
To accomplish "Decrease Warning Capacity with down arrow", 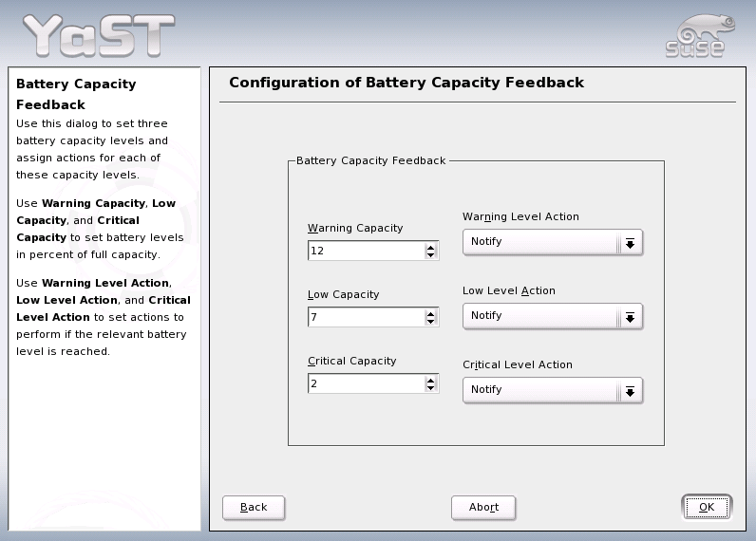I will [x=430, y=255].
